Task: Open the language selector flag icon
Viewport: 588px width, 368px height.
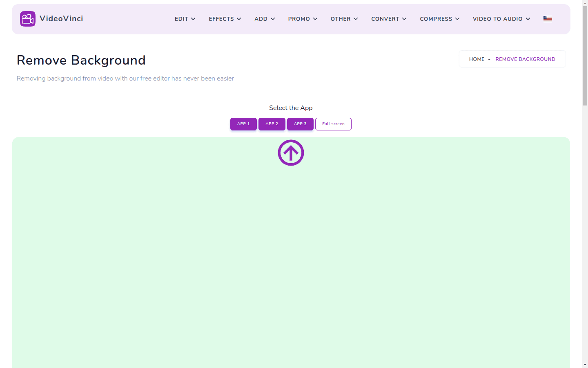Action: pyautogui.click(x=548, y=18)
